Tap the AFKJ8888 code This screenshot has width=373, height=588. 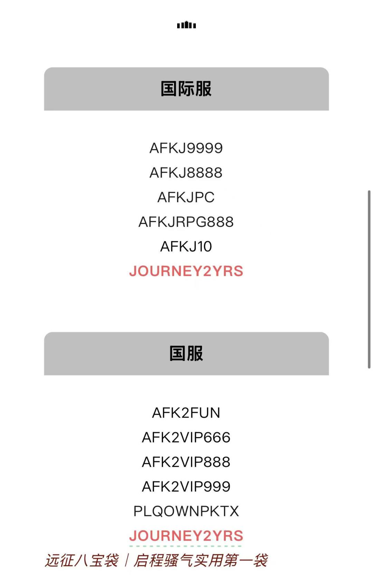point(186,173)
